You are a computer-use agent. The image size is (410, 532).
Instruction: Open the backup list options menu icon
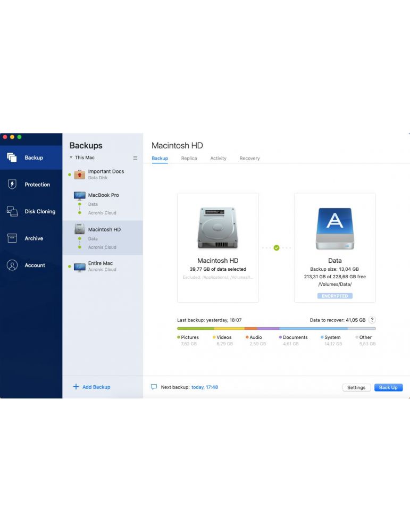pyautogui.click(x=135, y=158)
